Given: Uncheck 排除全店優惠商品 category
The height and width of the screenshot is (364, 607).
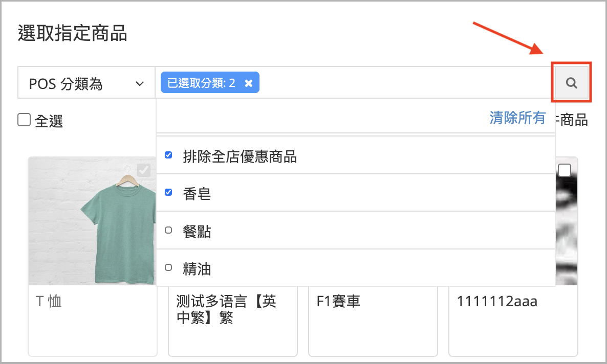Looking at the screenshot, I should 168,155.
